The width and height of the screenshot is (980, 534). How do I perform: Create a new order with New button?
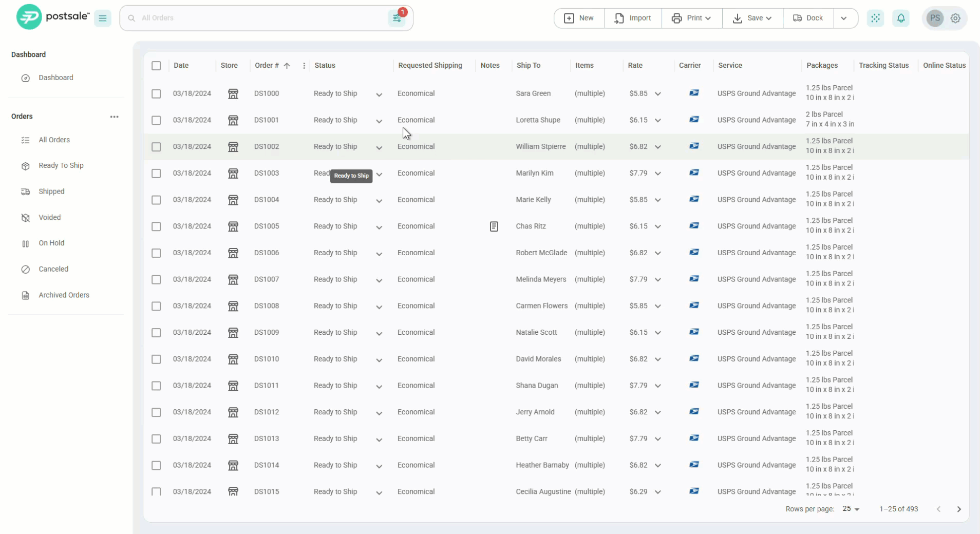click(x=579, y=18)
